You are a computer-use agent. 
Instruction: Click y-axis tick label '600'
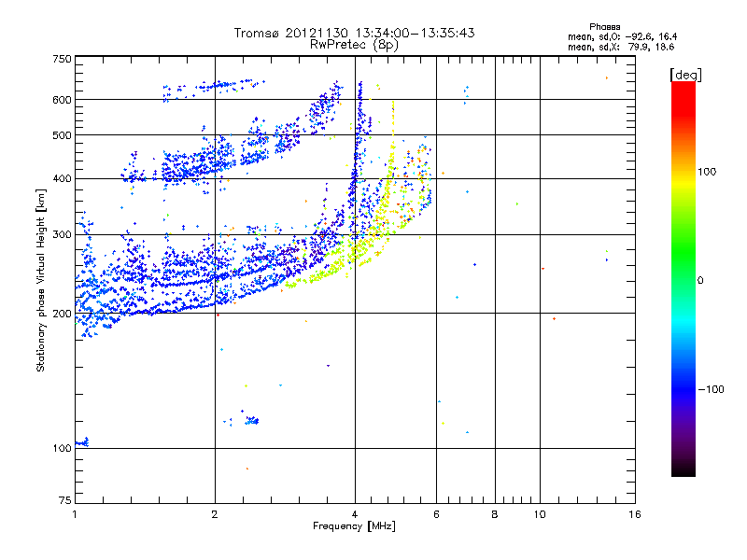(x=62, y=100)
